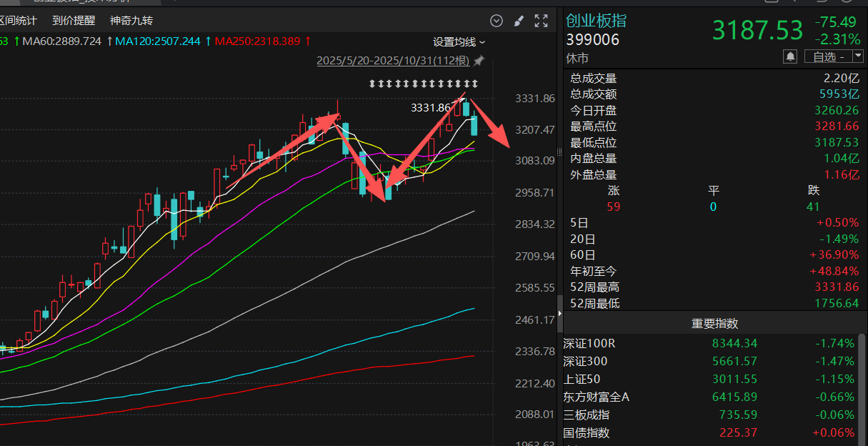The height and width of the screenshot is (446, 868).
Task: Click the leftmost up-down arrow marker above chart
Action: (371, 84)
